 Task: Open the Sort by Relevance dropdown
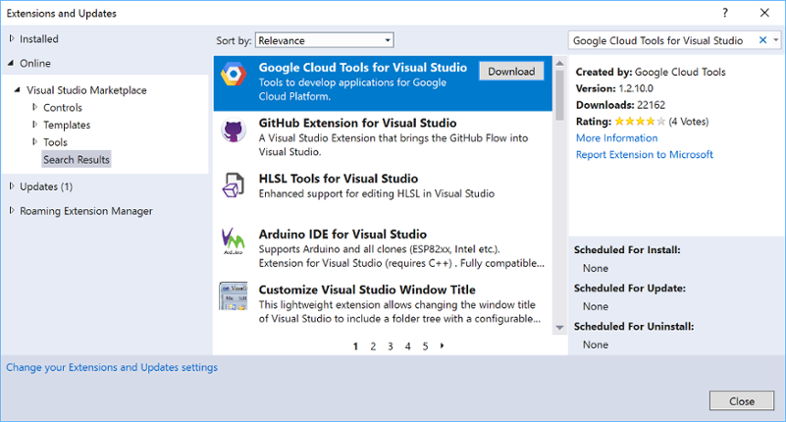324,40
